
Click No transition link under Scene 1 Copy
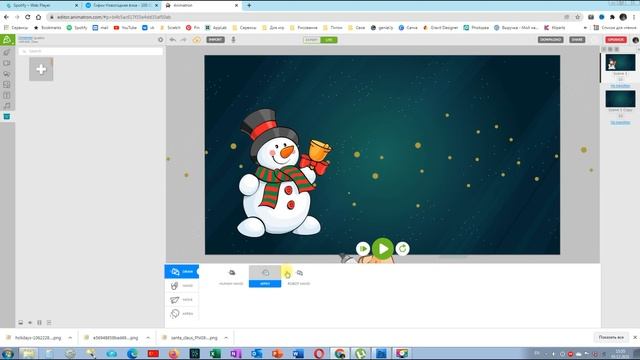620,122
